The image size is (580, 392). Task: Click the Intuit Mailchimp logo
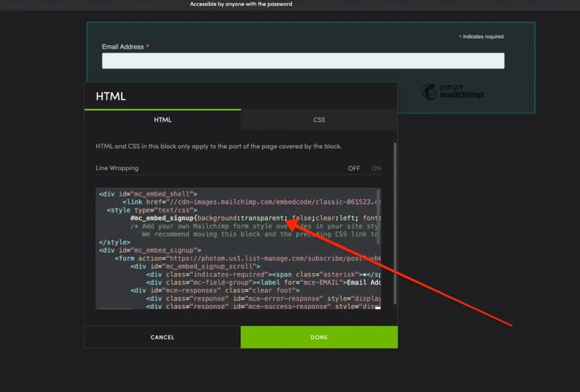click(453, 92)
